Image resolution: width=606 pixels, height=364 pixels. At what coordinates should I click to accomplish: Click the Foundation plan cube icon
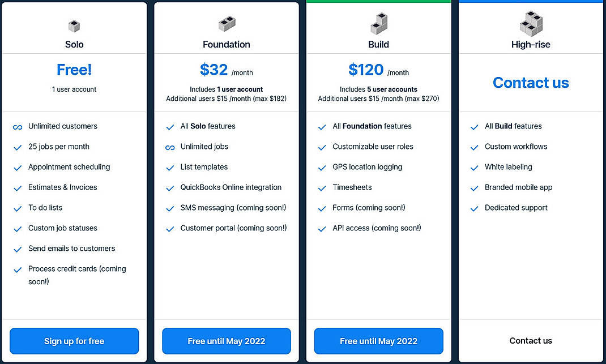click(x=226, y=24)
